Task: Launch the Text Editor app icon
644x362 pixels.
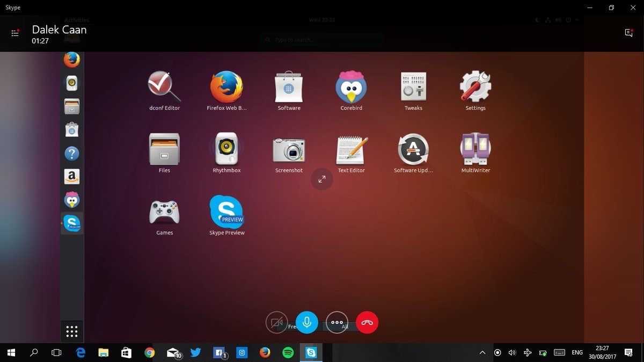Action: pyautogui.click(x=352, y=150)
